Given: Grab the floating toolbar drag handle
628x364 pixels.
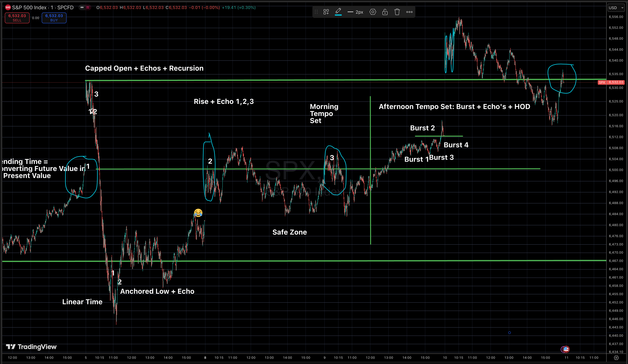Looking at the screenshot, I should [x=316, y=12].
